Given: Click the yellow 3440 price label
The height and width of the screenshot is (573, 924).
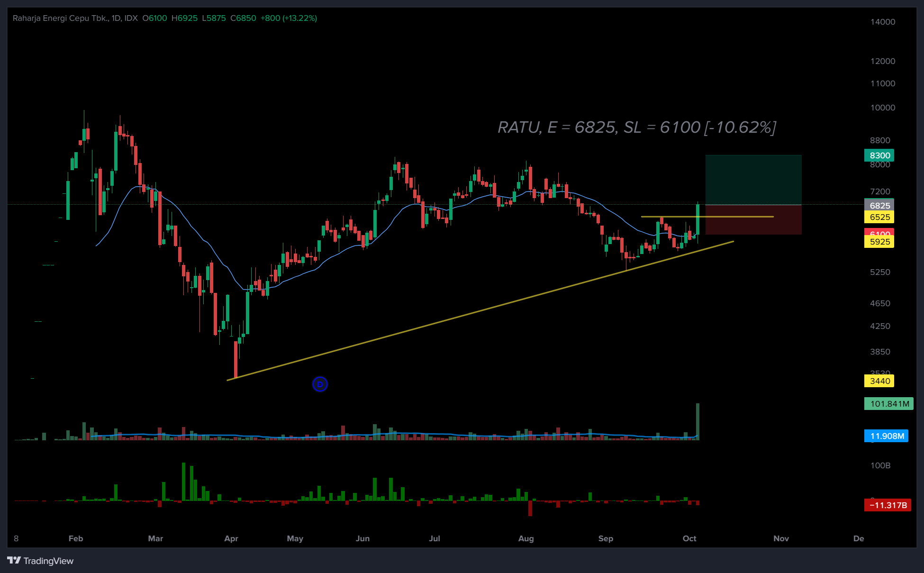Looking at the screenshot, I should 879,381.
